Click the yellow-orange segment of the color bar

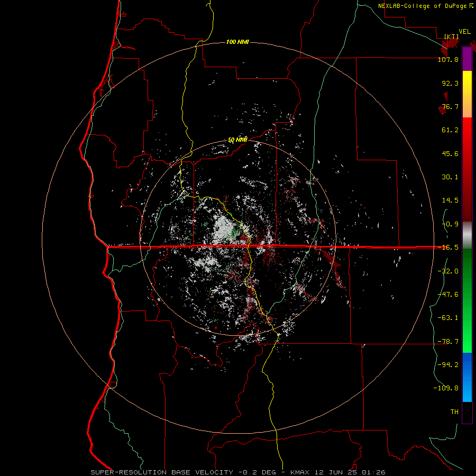[x=467, y=94]
